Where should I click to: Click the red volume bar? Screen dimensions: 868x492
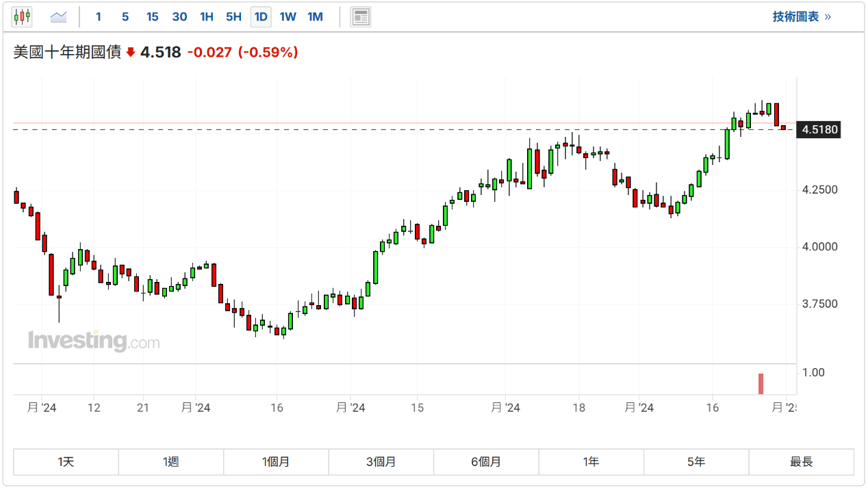(x=761, y=384)
